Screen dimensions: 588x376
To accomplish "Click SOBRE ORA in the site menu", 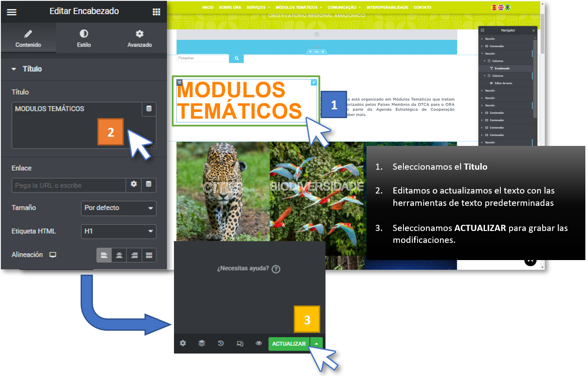I will coord(230,7).
